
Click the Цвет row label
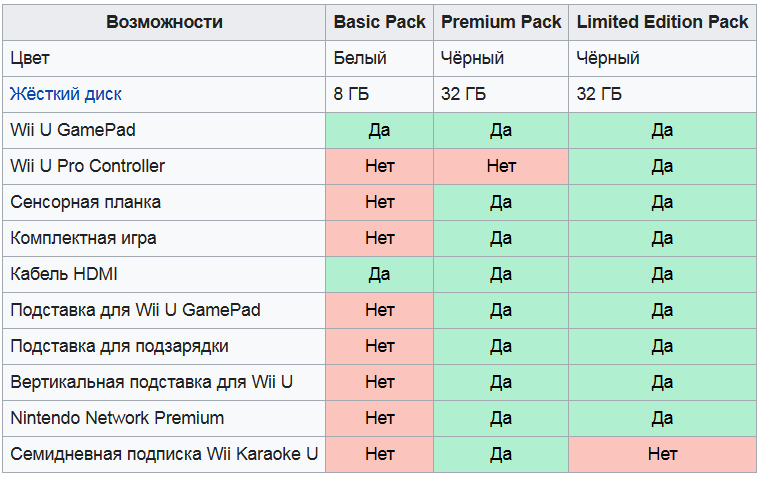30,58
